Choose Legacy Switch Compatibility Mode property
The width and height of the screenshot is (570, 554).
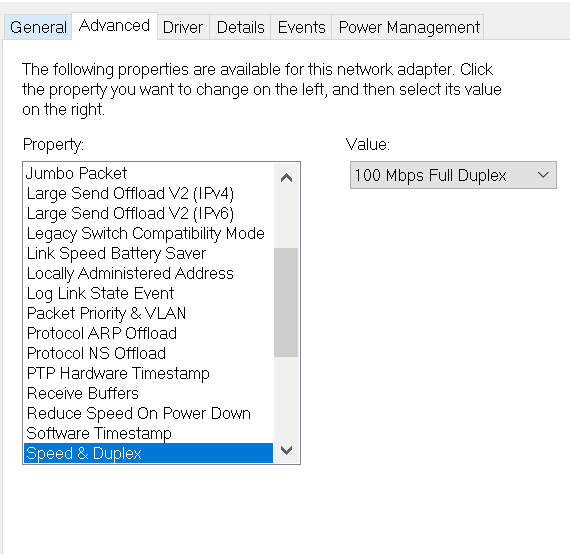pyautogui.click(x=148, y=233)
